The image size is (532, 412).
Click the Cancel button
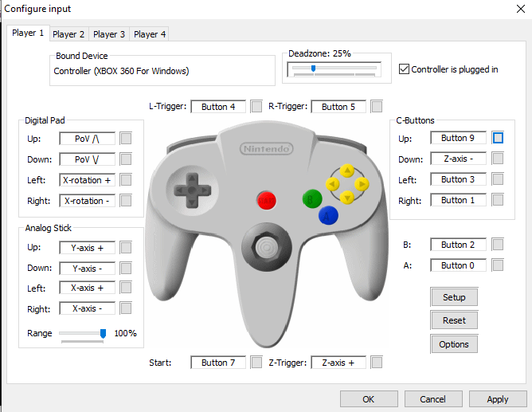(x=433, y=398)
